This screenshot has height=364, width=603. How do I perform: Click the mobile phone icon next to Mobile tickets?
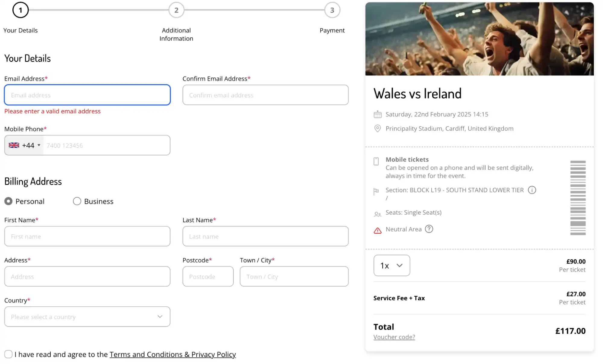pyautogui.click(x=376, y=161)
